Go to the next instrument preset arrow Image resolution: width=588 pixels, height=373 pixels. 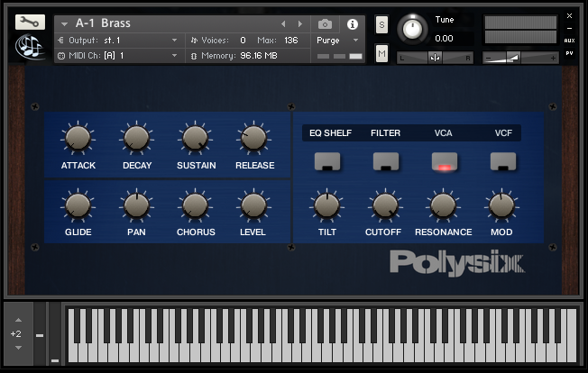pyautogui.click(x=300, y=24)
